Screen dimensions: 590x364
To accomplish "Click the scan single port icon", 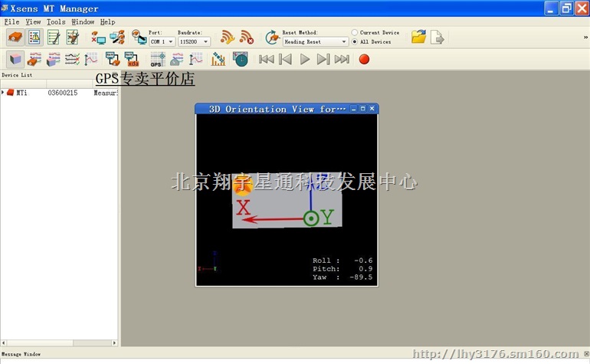I will tap(139, 38).
